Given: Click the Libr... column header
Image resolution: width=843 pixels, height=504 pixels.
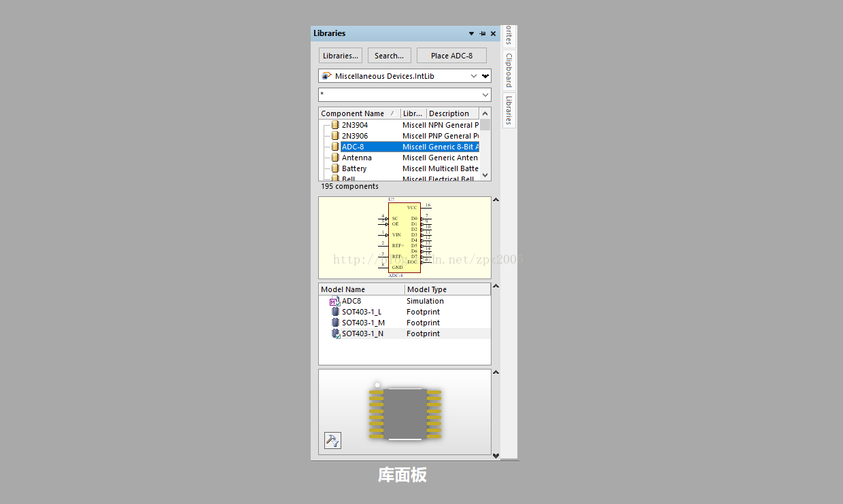Looking at the screenshot, I should (413, 113).
